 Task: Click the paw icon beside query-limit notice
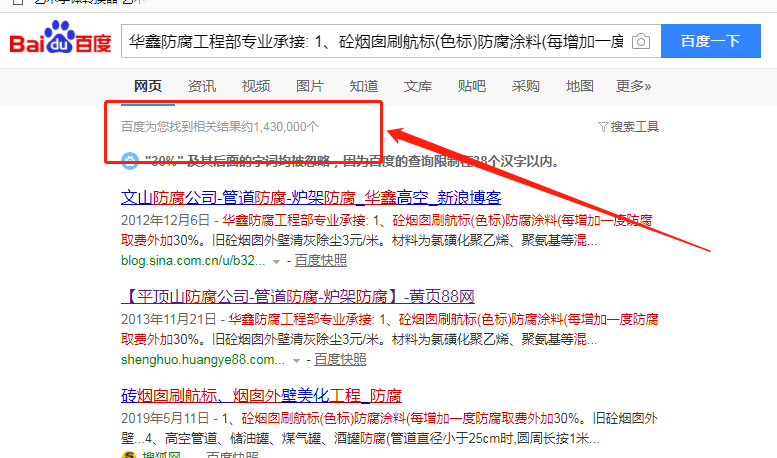(130, 161)
